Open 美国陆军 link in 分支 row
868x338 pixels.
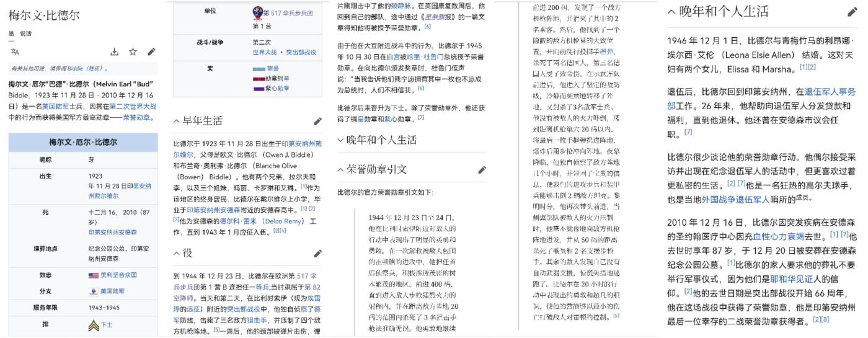112,291
